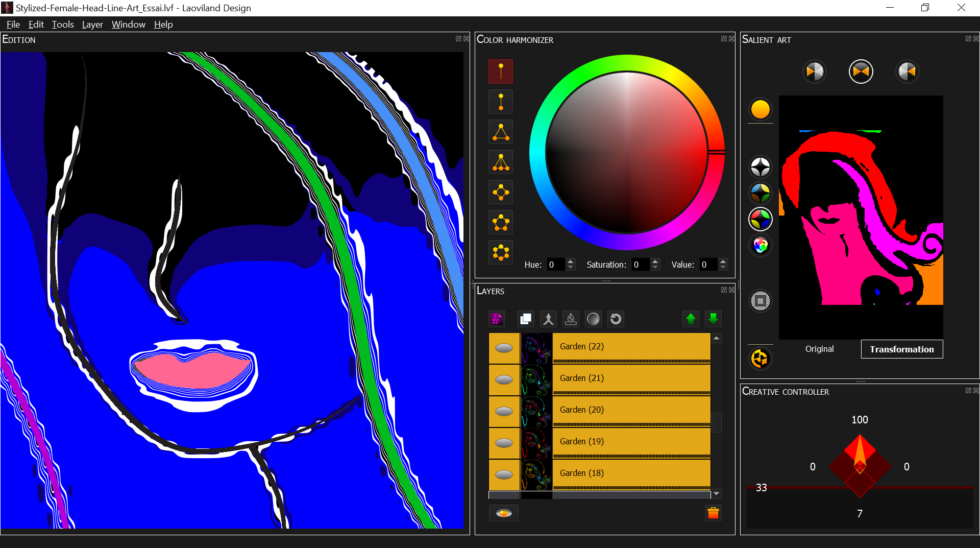Increase the Saturation value with up arrow

[x=655, y=261]
